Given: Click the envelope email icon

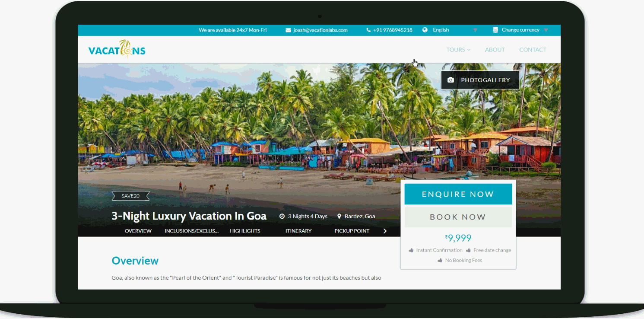Looking at the screenshot, I should pyautogui.click(x=288, y=30).
